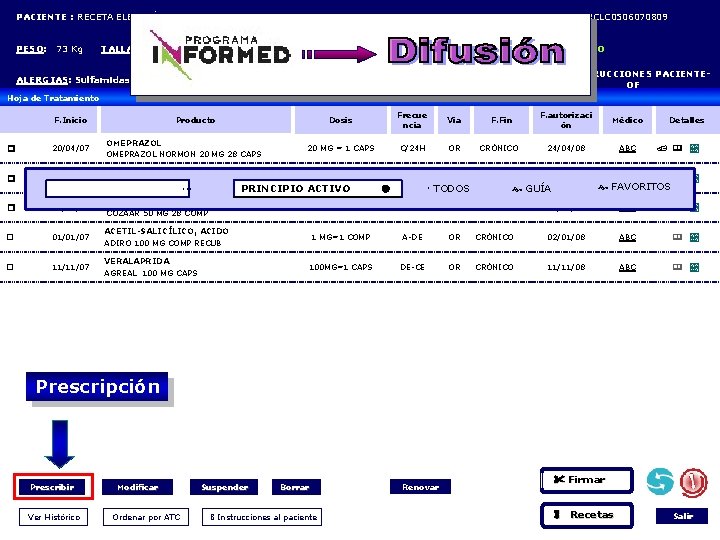720x540 pixels.
Task: Click frequency cell A-DE
Action: point(412,237)
